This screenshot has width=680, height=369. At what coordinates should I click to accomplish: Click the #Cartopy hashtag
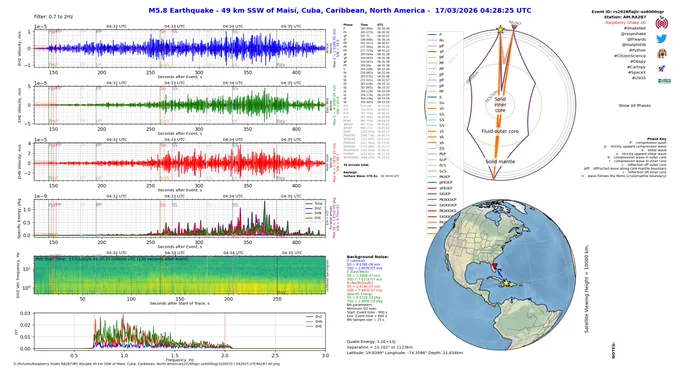[x=636, y=67]
